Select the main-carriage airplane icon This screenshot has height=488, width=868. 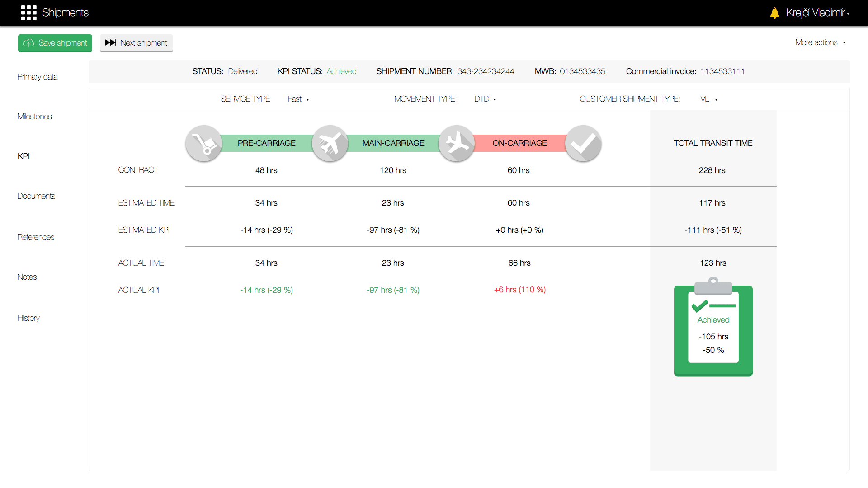[330, 143]
